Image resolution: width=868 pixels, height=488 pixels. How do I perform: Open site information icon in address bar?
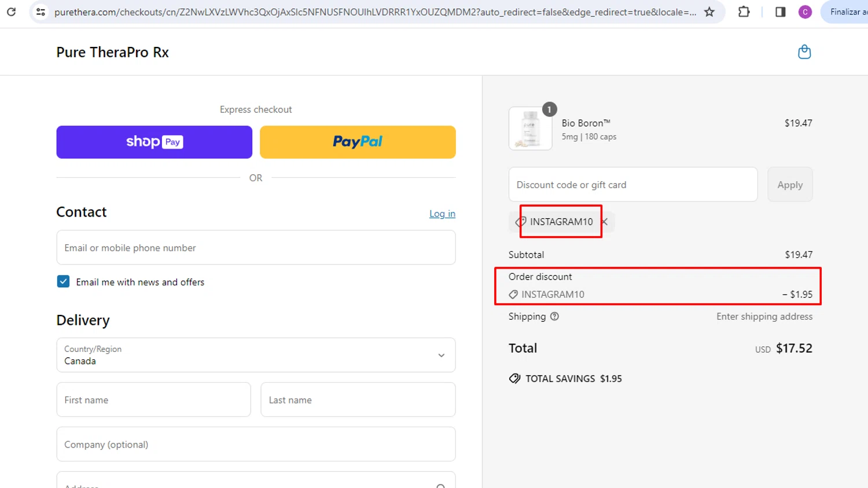(x=41, y=12)
